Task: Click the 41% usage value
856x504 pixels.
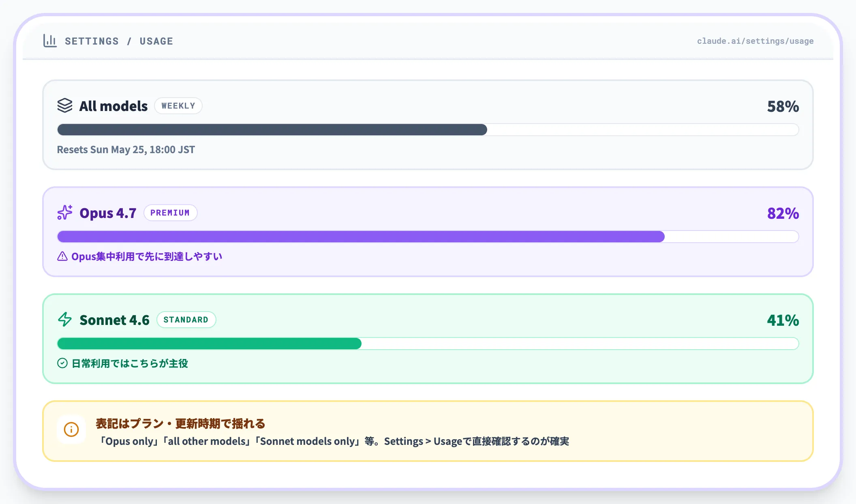Action: click(x=783, y=320)
